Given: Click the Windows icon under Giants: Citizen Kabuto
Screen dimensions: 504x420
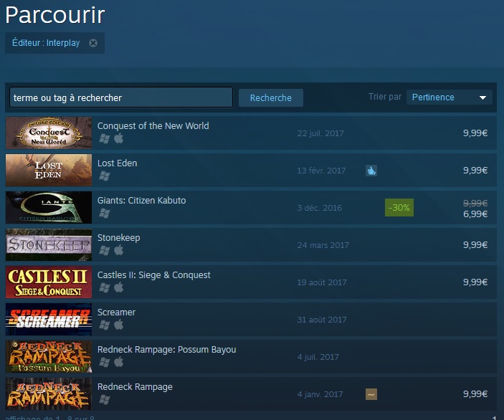Looking at the screenshot, I should tap(105, 213).
